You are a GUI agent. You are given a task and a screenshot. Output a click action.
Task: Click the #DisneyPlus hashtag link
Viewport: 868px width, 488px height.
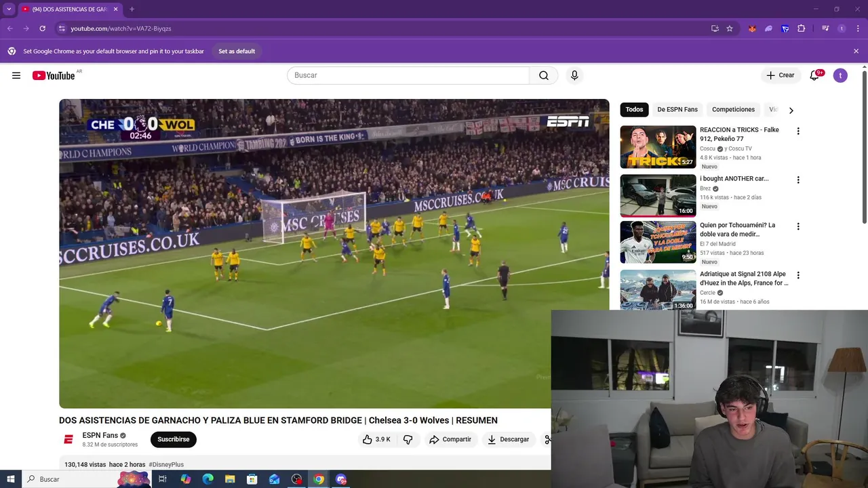[166, 464]
